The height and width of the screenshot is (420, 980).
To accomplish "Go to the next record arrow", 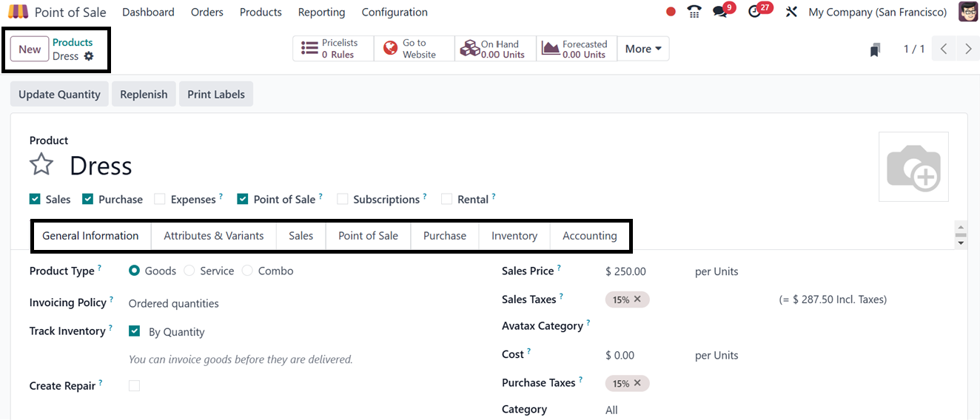I will click(x=968, y=49).
